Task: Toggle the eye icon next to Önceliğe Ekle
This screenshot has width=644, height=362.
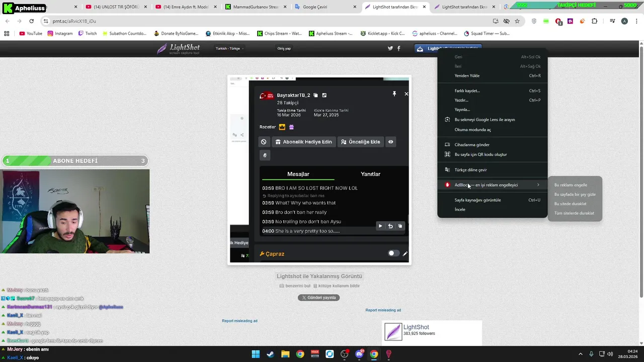Action: point(390,142)
